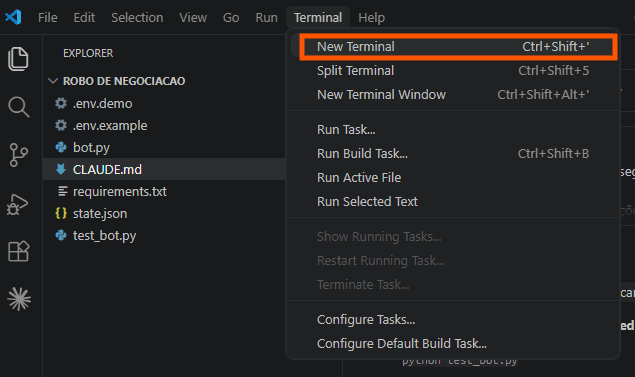Open the File menu
This screenshot has height=377, width=635.
[x=47, y=17]
